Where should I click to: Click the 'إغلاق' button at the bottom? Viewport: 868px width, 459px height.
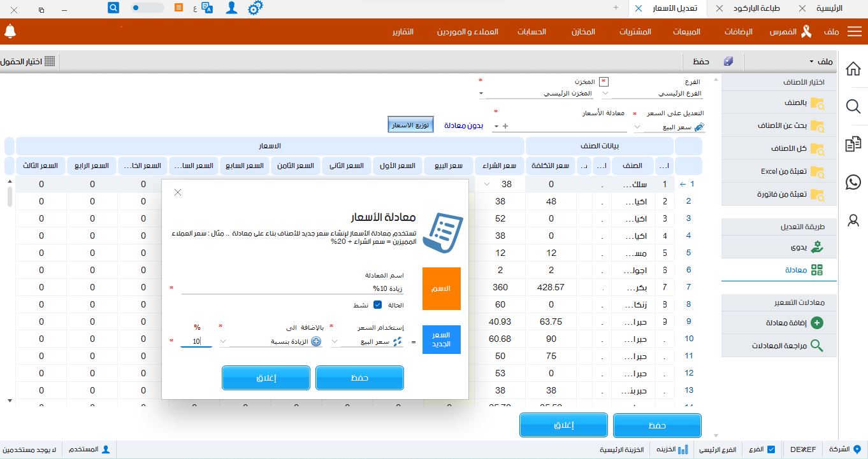(x=563, y=425)
